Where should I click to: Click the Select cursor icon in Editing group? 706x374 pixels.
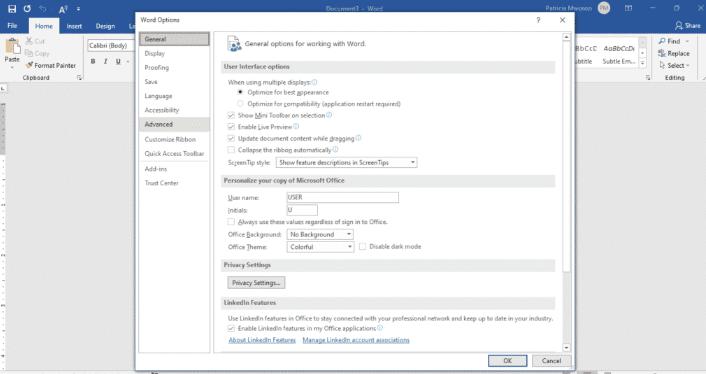pos(662,65)
